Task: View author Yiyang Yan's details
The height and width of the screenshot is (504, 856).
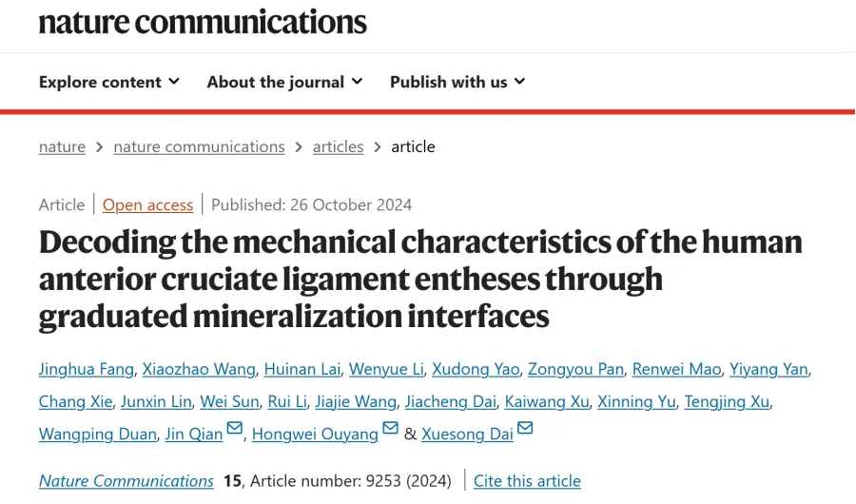Action: 770,369
